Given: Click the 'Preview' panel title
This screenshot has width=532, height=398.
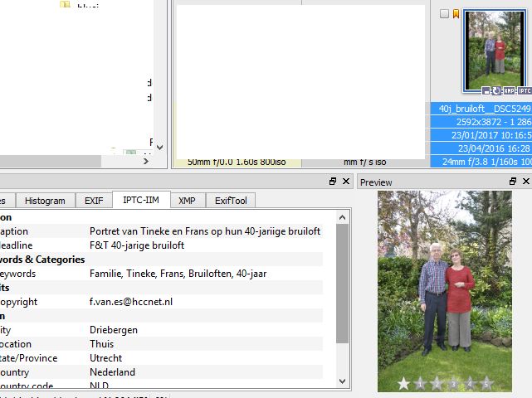Looking at the screenshot, I should pos(376,182).
